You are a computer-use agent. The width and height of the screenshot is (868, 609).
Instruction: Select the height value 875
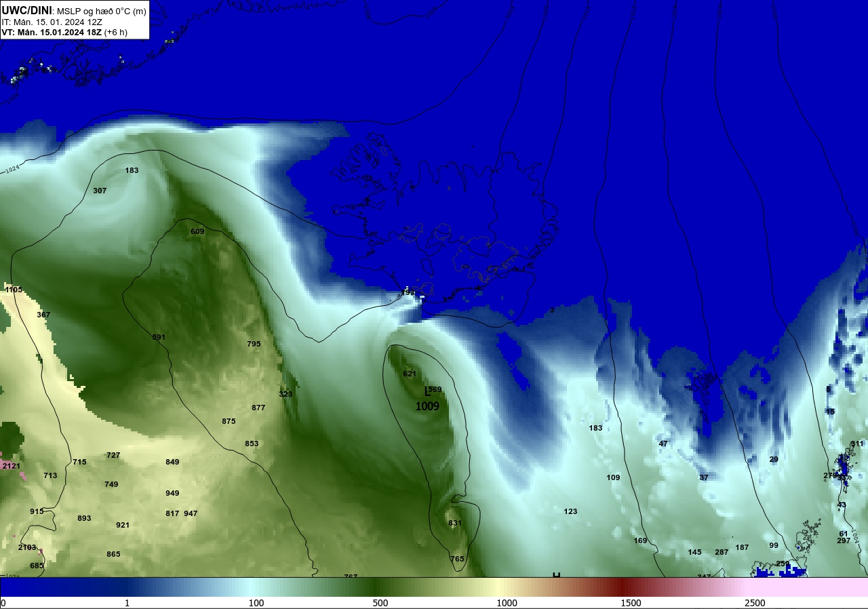(x=229, y=421)
